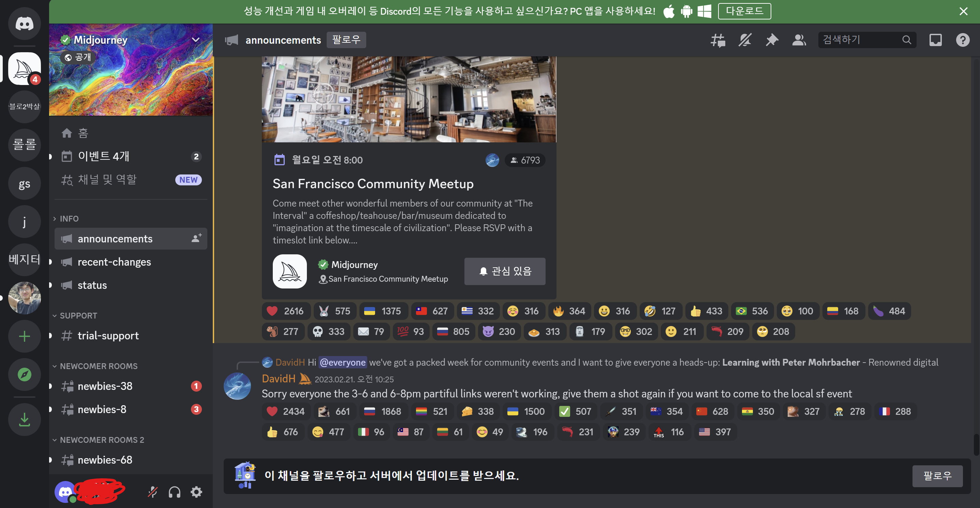Open the Midjourney server dropdown menu

[195, 40]
